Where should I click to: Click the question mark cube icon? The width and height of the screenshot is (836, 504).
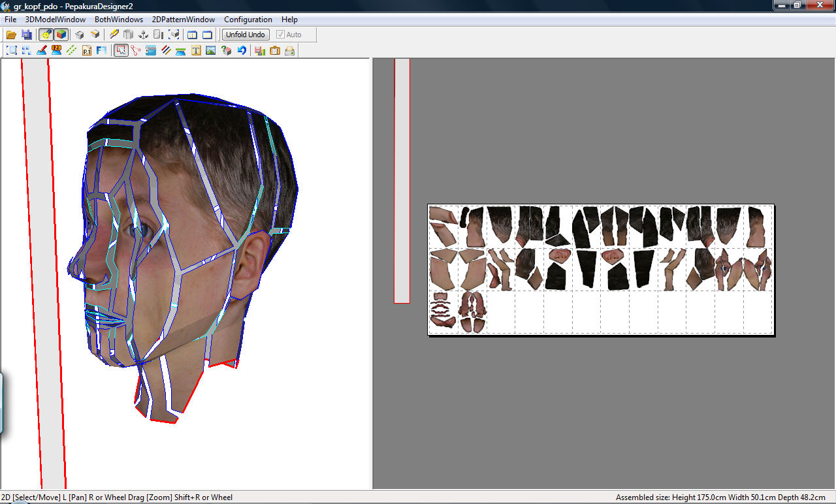point(226,50)
